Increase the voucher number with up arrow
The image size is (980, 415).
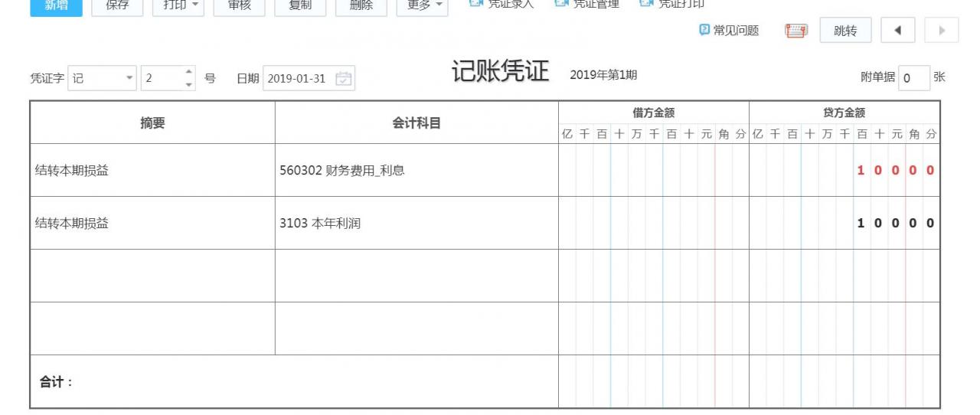[190, 72]
